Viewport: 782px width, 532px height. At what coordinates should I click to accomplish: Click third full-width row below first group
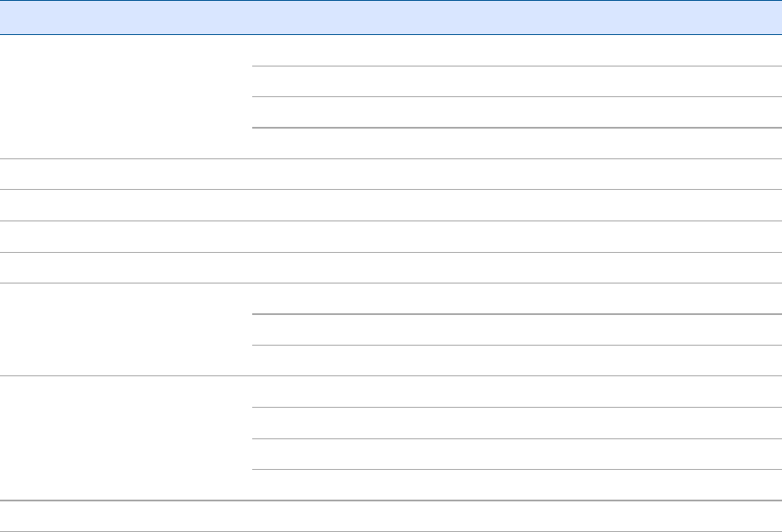click(x=391, y=236)
